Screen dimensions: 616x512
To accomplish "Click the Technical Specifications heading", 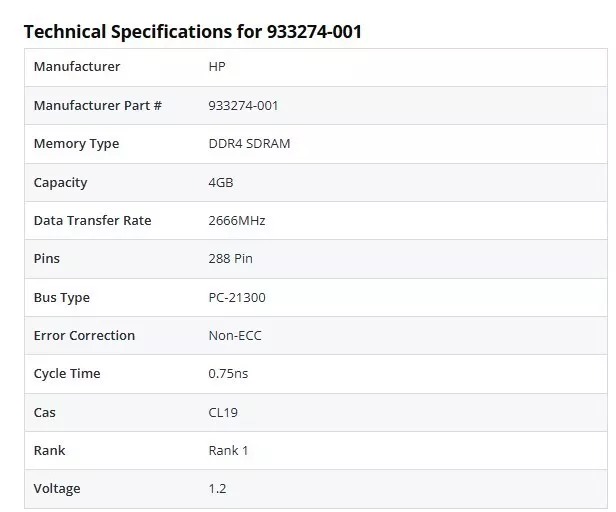I will coord(192,32).
